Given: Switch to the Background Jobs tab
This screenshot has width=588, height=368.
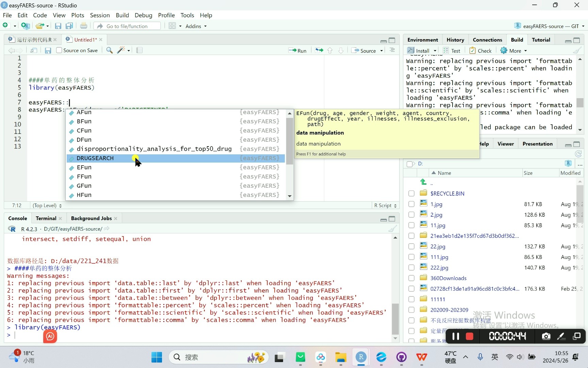Looking at the screenshot, I should (91, 218).
